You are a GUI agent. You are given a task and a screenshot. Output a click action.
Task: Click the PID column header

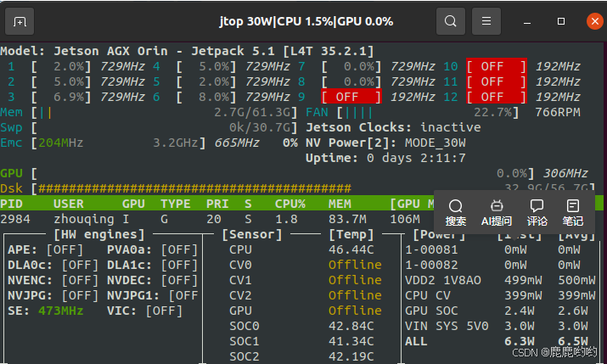click(11, 204)
